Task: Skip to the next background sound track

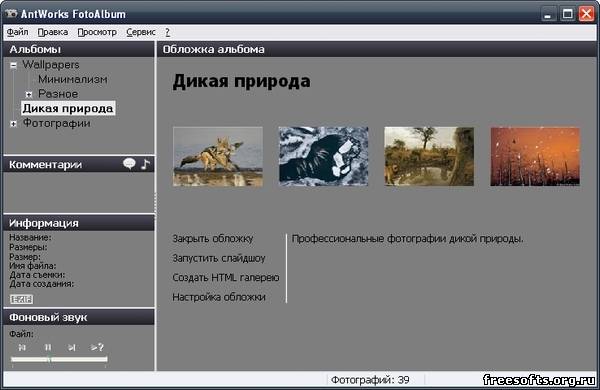Action: click(x=72, y=348)
